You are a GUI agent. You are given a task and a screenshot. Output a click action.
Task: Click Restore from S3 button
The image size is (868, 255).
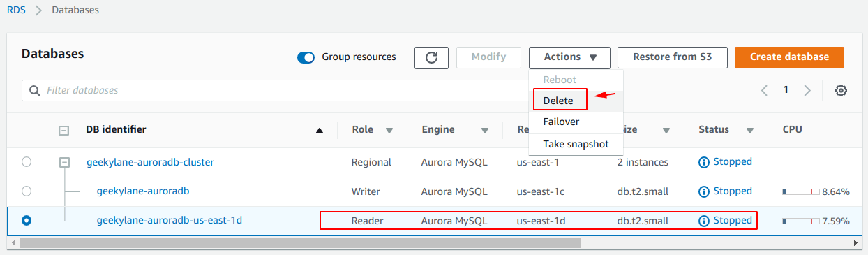pyautogui.click(x=672, y=57)
